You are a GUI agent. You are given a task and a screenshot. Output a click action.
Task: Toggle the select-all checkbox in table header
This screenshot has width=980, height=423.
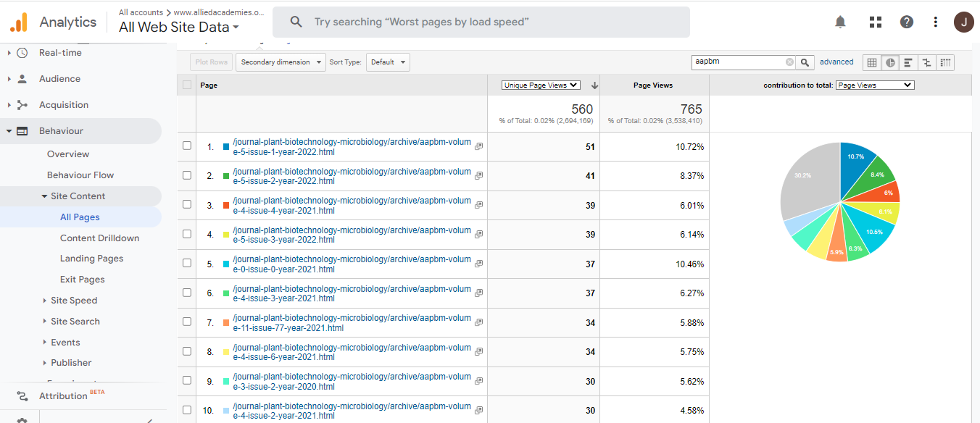(x=187, y=85)
